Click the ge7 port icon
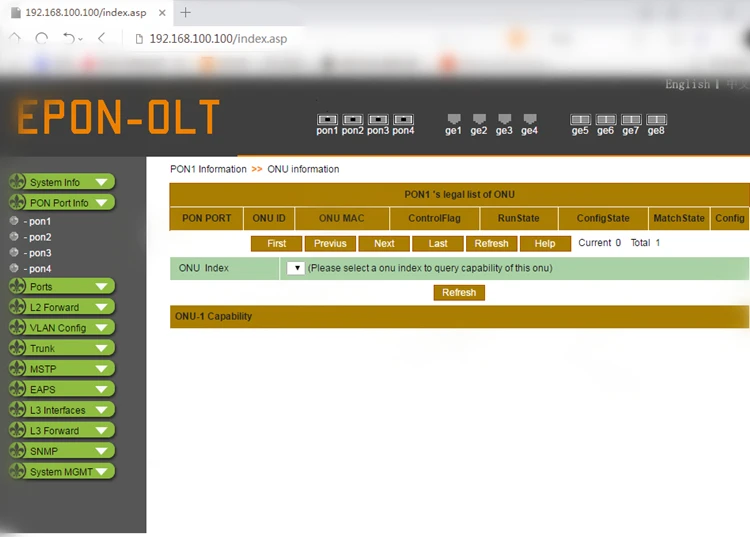 coord(631,119)
